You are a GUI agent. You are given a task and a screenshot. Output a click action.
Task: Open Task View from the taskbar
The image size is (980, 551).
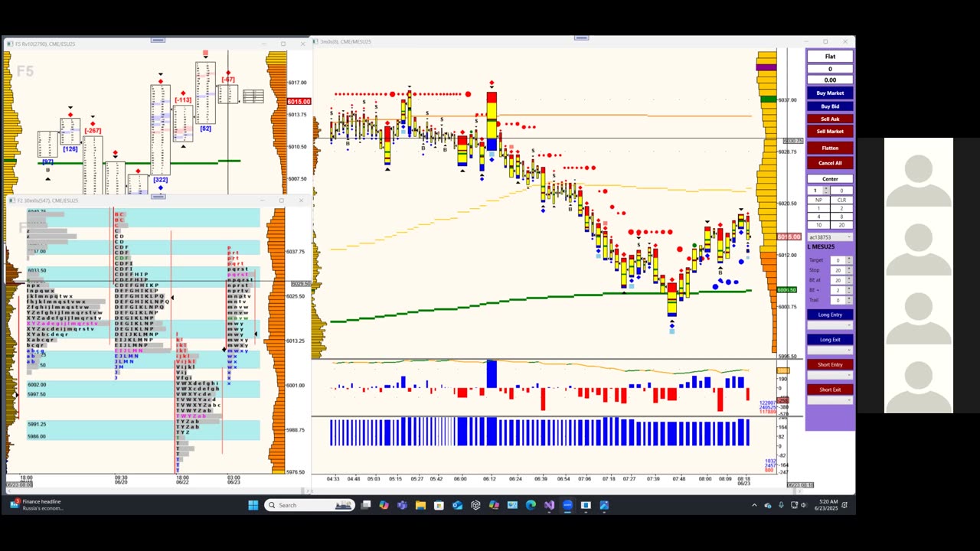tap(366, 505)
